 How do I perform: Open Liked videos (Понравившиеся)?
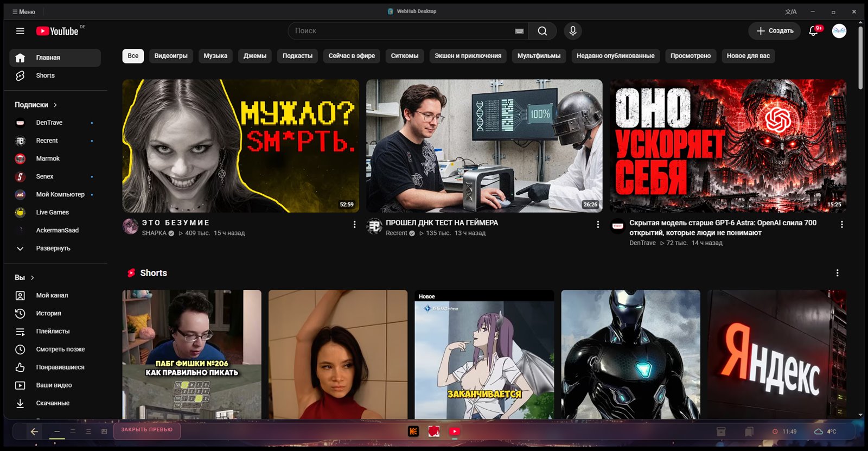[55, 367]
